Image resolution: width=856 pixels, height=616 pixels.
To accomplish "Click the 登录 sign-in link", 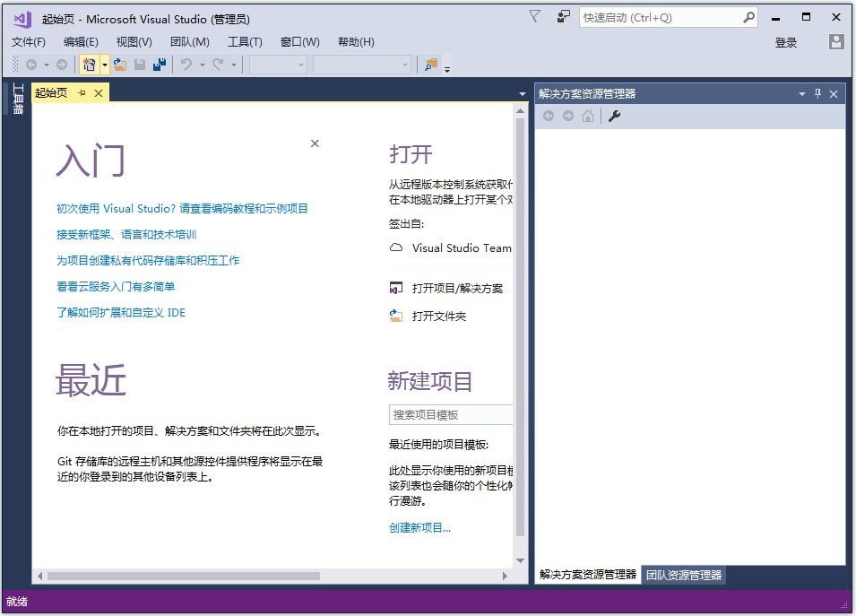I will coord(785,43).
